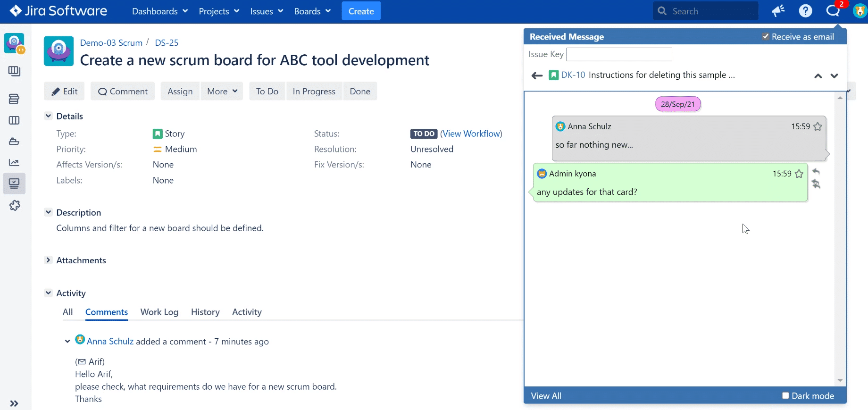Open the Reports chart icon in sidebar
The width and height of the screenshot is (868, 410).
14,162
